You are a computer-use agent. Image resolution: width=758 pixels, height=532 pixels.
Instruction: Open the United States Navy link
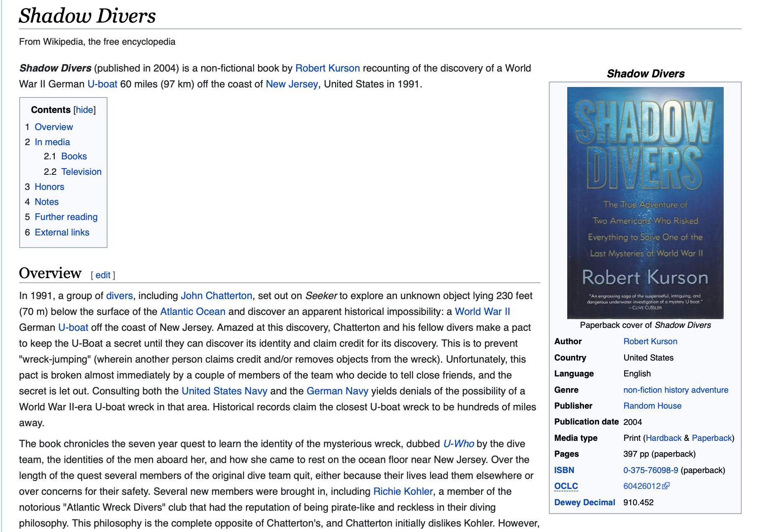pos(224,391)
